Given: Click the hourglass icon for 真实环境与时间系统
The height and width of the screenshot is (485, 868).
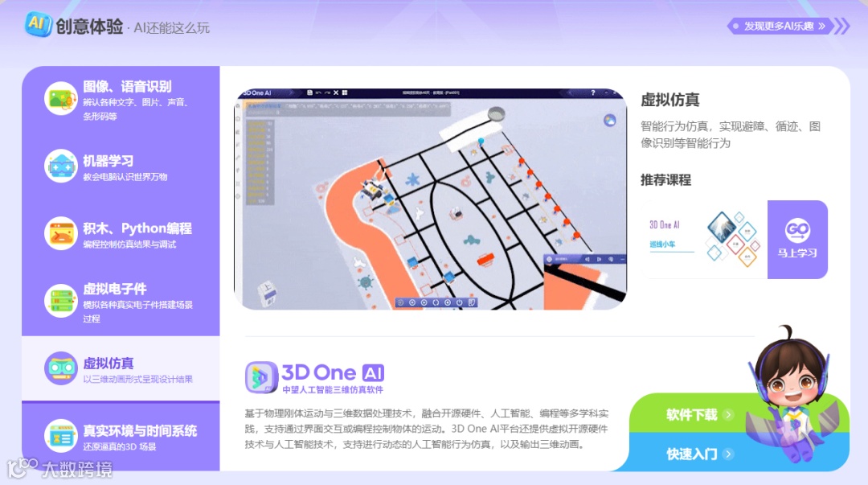Looking at the screenshot, I should coord(61,436).
